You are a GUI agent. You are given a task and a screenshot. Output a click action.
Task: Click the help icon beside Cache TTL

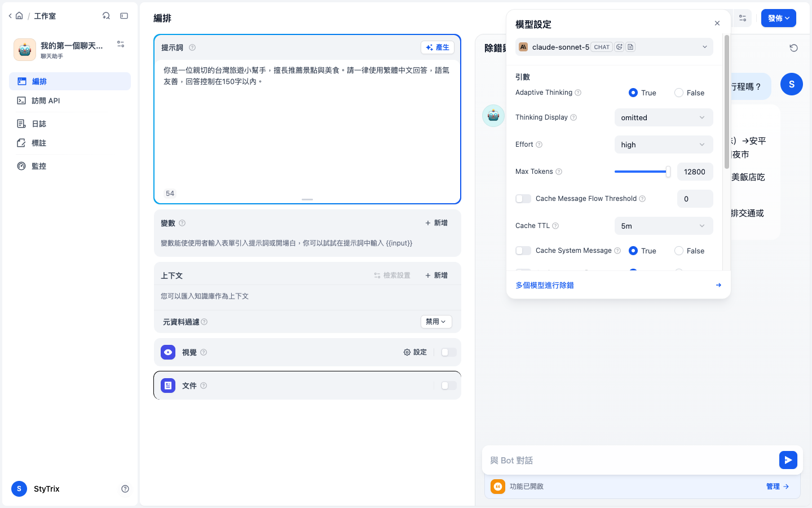pos(555,226)
